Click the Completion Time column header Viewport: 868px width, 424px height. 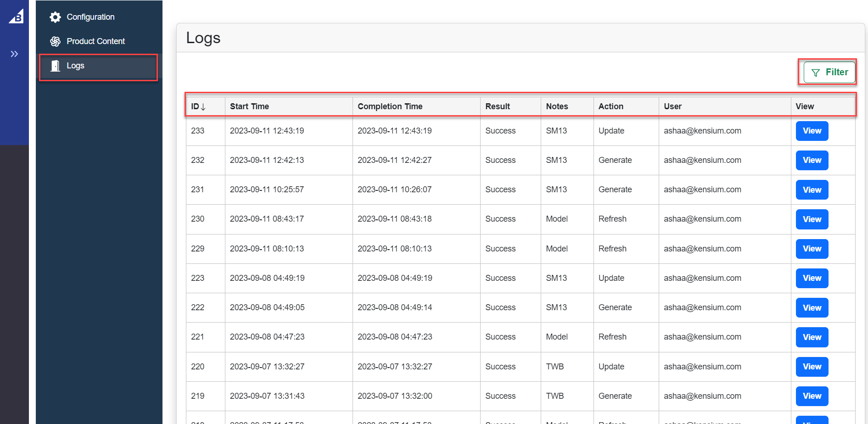[390, 106]
